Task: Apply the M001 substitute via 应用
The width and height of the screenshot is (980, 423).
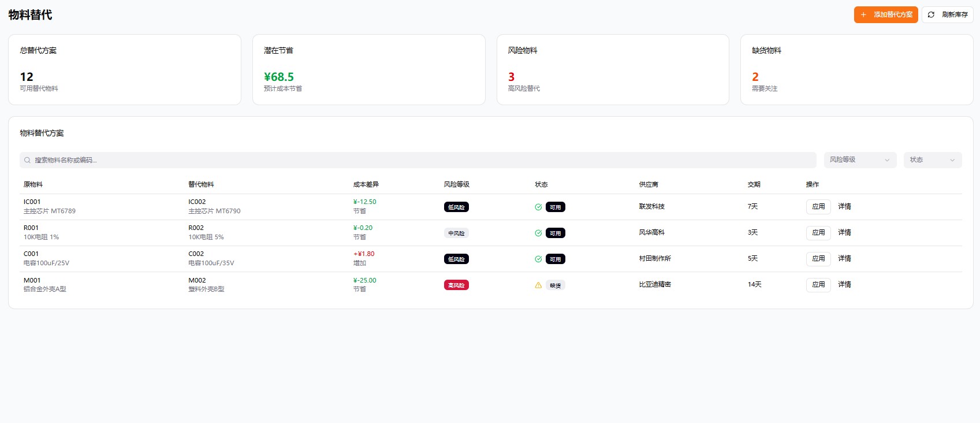Action: tap(818, 284)
